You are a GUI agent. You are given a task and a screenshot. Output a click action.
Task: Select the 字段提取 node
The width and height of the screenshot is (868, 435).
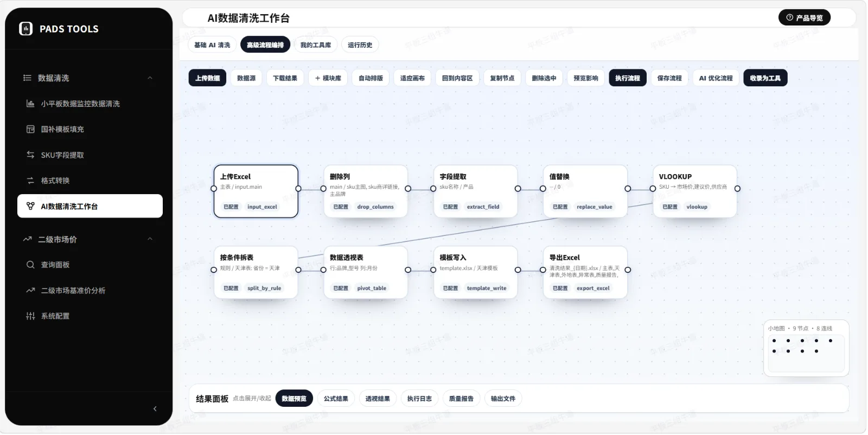point(476,191)
